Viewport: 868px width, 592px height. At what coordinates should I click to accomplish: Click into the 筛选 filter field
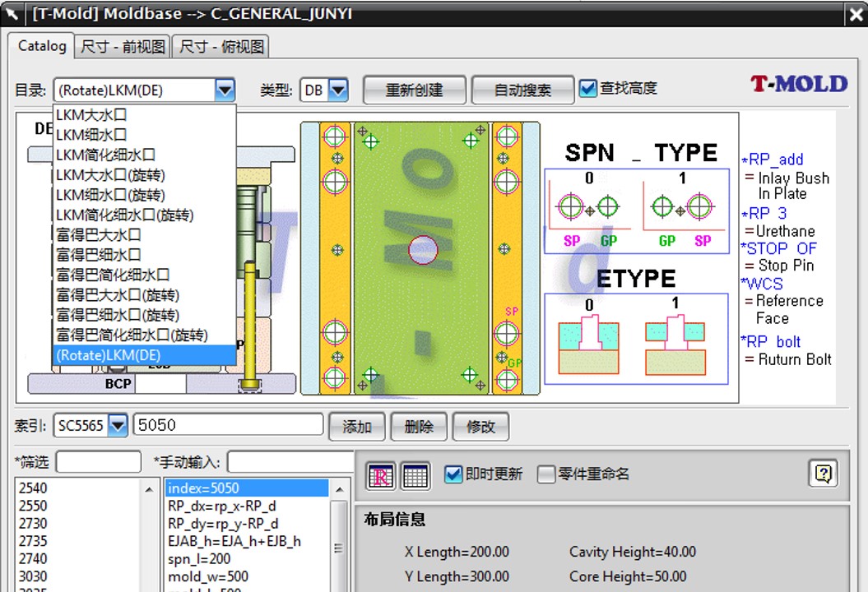click(x=99, y=461)
